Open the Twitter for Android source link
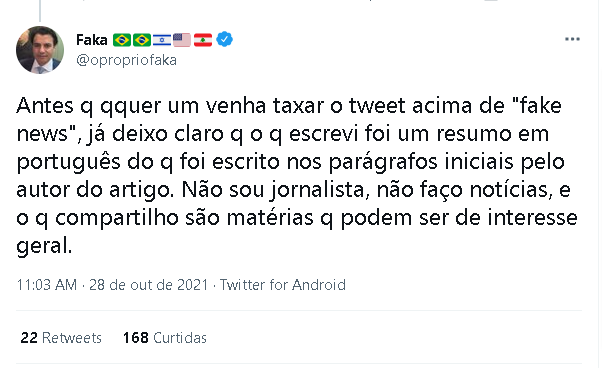 [283, 285]
